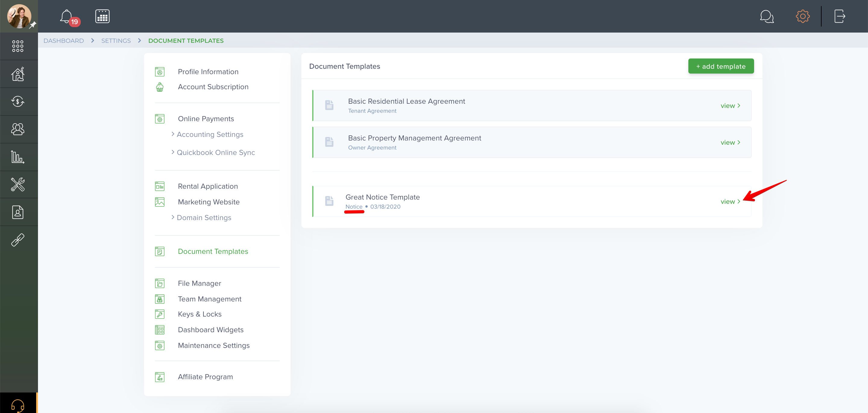The image size is (868, 413).
Task: Click the Notice type label
Action: (x=354, y=207)
